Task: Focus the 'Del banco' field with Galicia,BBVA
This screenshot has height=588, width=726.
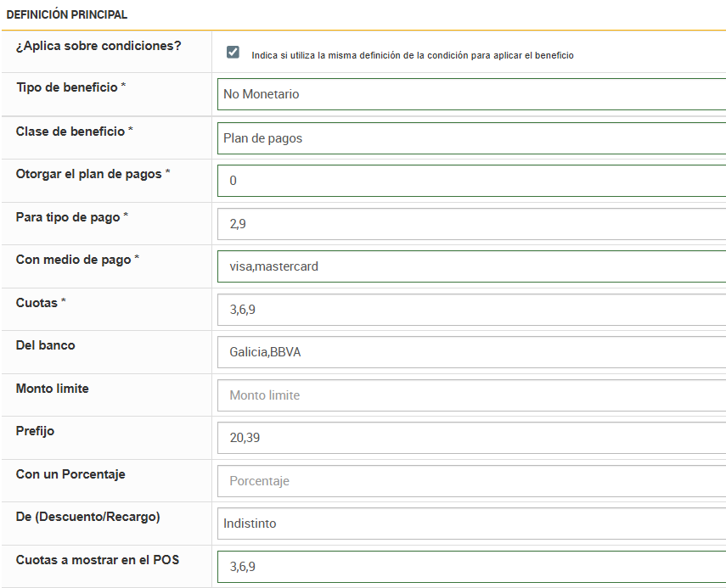Action: pos(471,352)
